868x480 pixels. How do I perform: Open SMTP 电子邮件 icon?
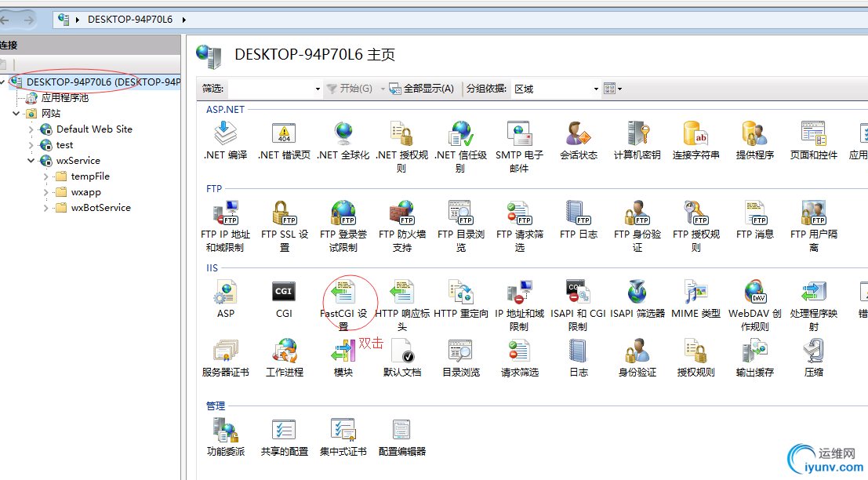519,133
